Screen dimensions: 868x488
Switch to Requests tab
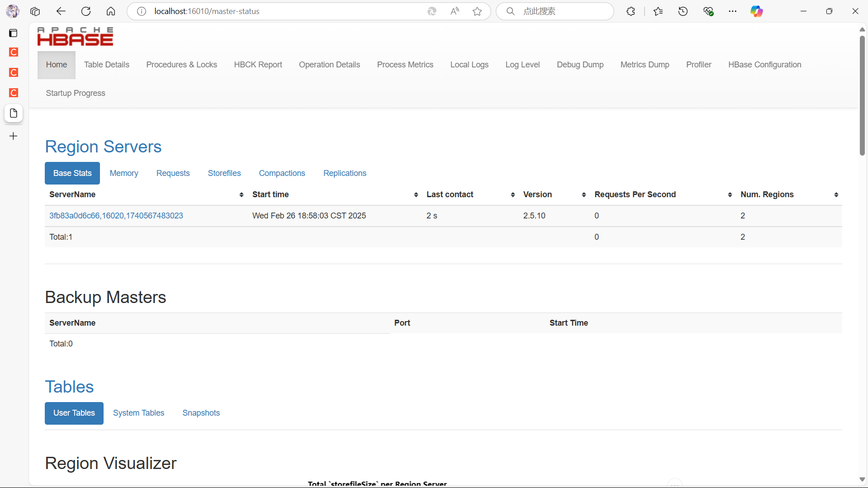tap(173, 173)
